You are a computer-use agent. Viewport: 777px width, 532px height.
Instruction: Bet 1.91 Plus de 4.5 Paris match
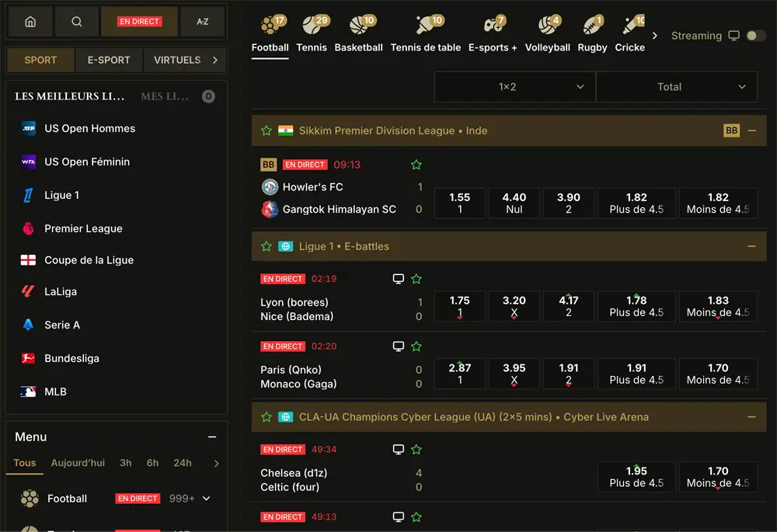(636, 374)
